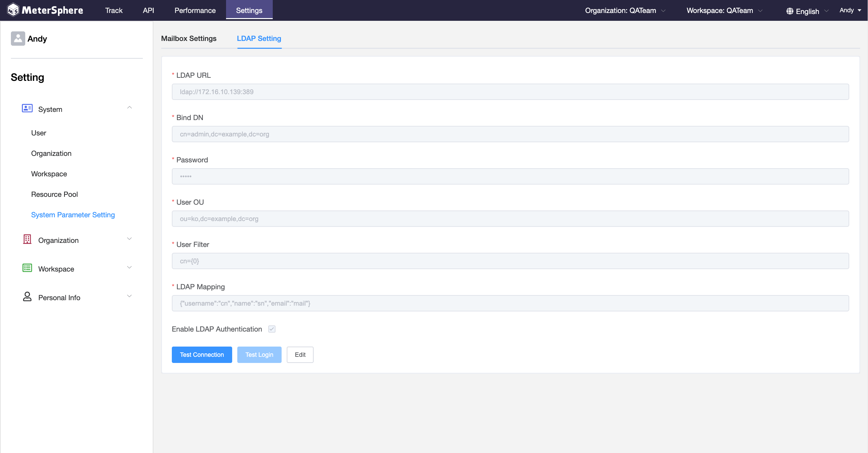Click the Personal Info person icon
This screenshot has height=453, width=868.
click(27, 296)
